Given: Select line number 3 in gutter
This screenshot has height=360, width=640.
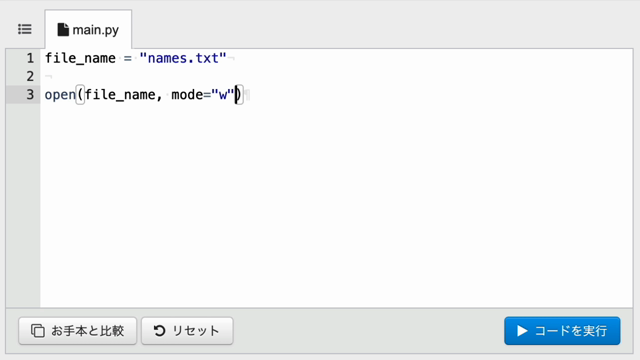Looking at the screenshot, I should (x=30, y=95).
